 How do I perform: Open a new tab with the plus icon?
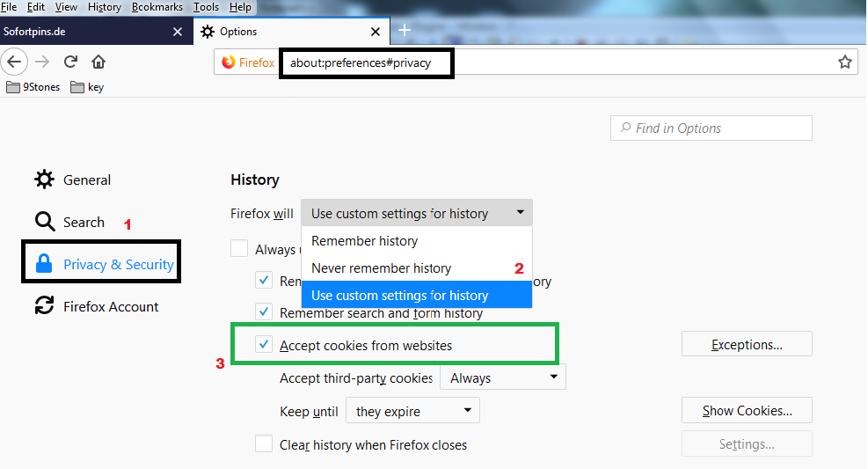tap(405, 31)
